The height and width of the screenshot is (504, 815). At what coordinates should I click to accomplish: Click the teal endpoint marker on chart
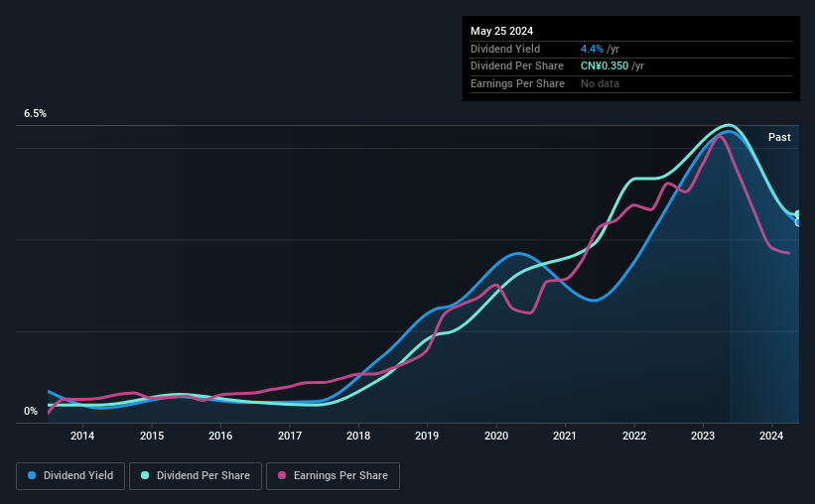coord(798,214)
